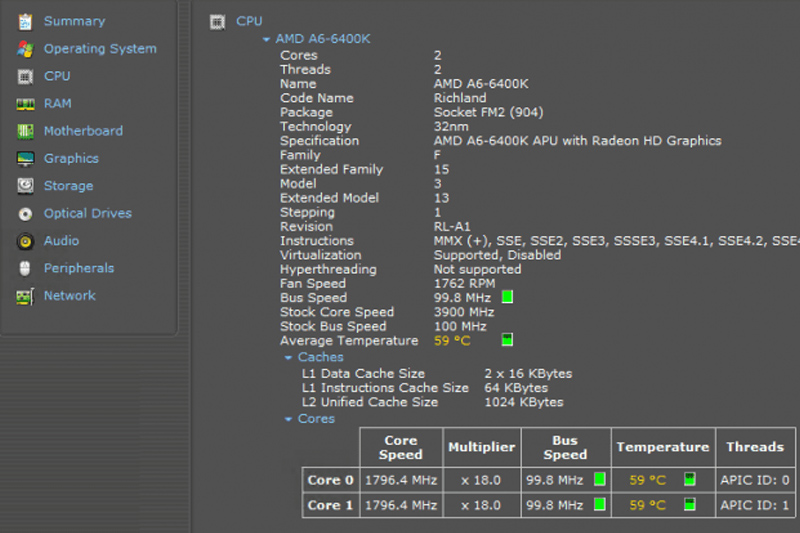Click the Peripherals mouse icon

pos(25,268)
